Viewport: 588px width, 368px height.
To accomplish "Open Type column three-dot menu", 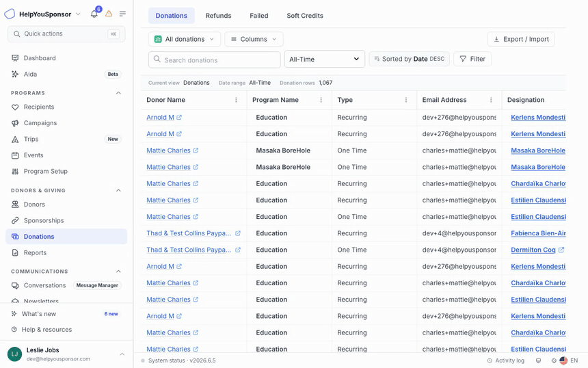I will tap(405, 100).
